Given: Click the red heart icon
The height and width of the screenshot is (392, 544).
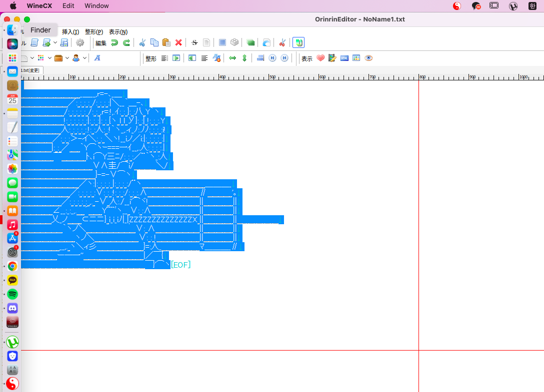Looking at the screenshot, I should point(320,58).
